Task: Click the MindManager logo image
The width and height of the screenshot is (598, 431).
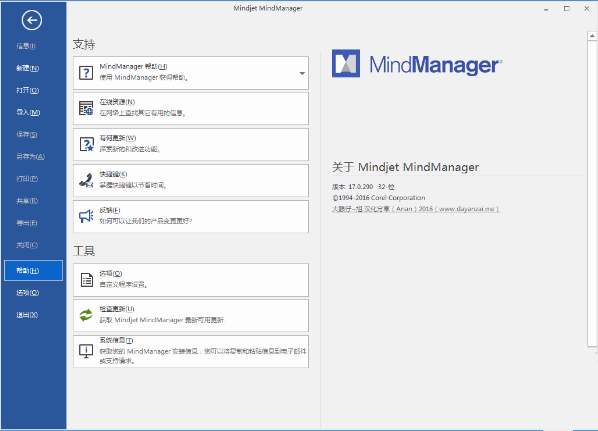Action: point(417,64)
